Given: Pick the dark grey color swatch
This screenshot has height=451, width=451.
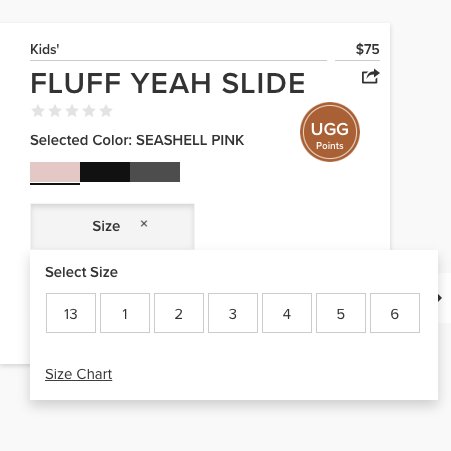Looking at the screenshot, I should [x=155, y=172].
